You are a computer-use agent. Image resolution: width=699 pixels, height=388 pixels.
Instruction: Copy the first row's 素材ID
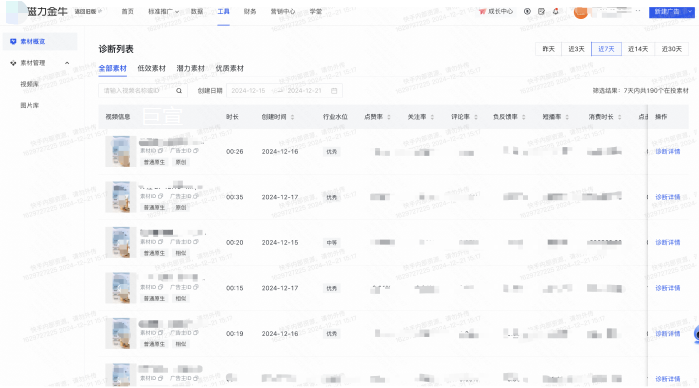tap(160, 151)
